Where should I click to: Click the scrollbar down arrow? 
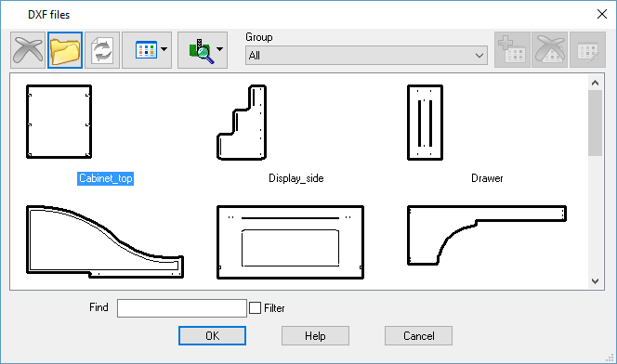[595, 281]
